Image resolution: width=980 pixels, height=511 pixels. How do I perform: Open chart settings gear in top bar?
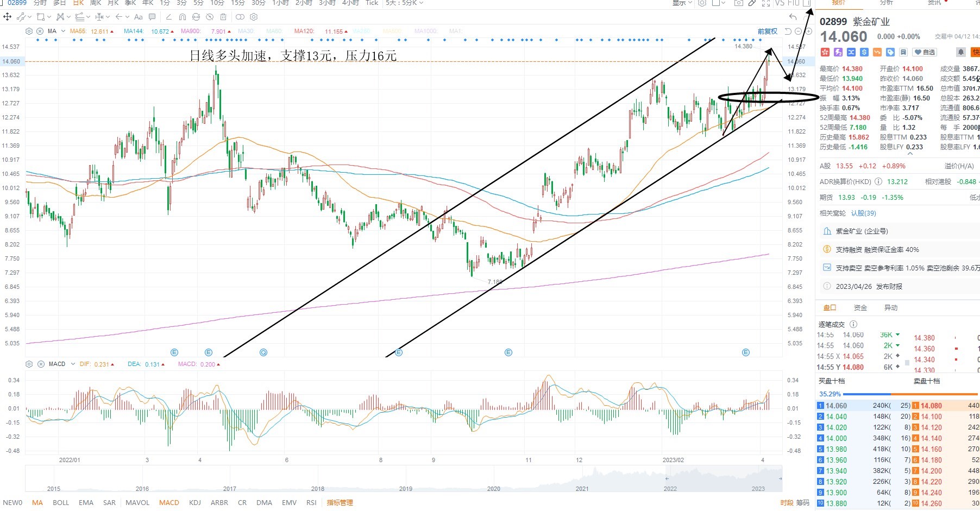click(702, 3)
